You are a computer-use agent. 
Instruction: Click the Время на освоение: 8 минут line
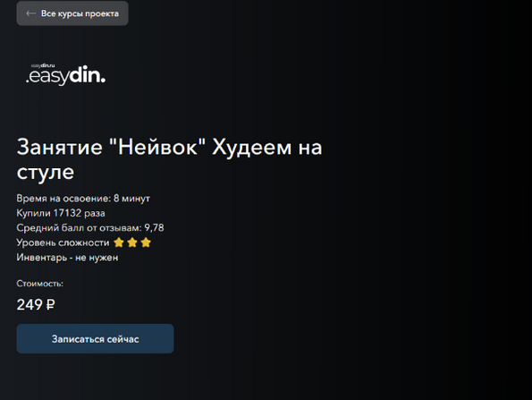tap(83, 199)
